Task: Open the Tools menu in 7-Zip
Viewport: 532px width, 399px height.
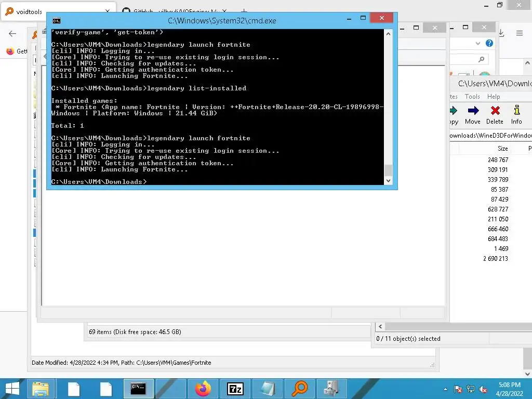Action: [472, 96]
